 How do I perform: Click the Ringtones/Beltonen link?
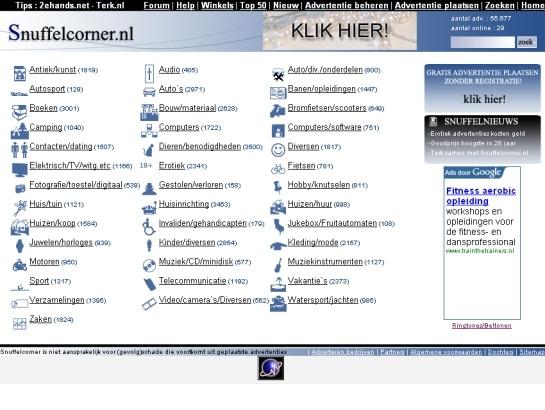click(481, 326)
